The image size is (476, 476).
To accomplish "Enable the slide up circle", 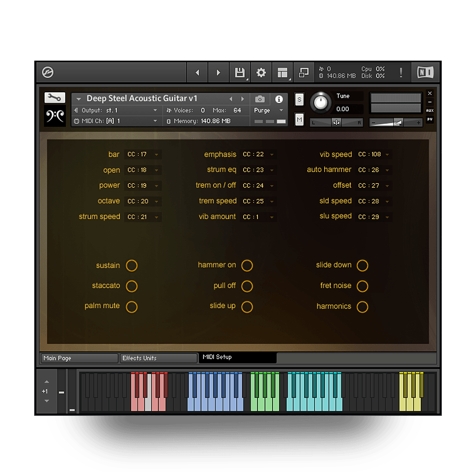I will point(247,307).
